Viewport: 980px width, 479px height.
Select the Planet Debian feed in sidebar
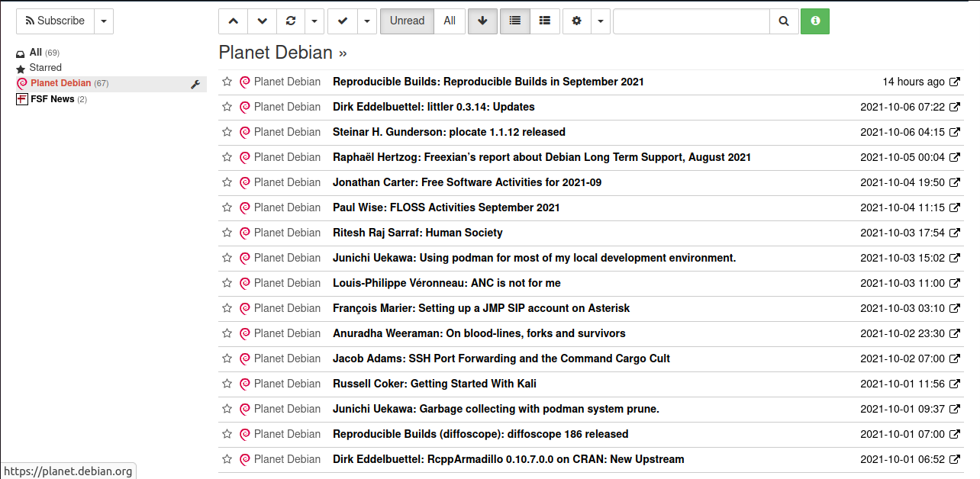click(x=61, y=83)
